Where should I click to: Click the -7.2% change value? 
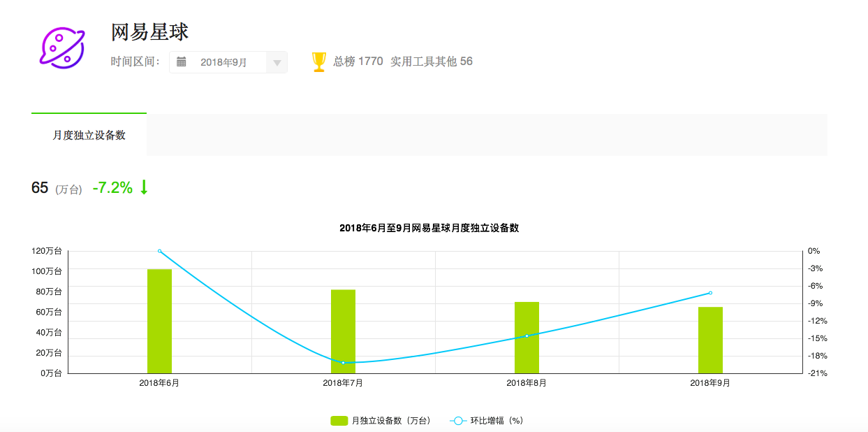click(x=112, y=187)
